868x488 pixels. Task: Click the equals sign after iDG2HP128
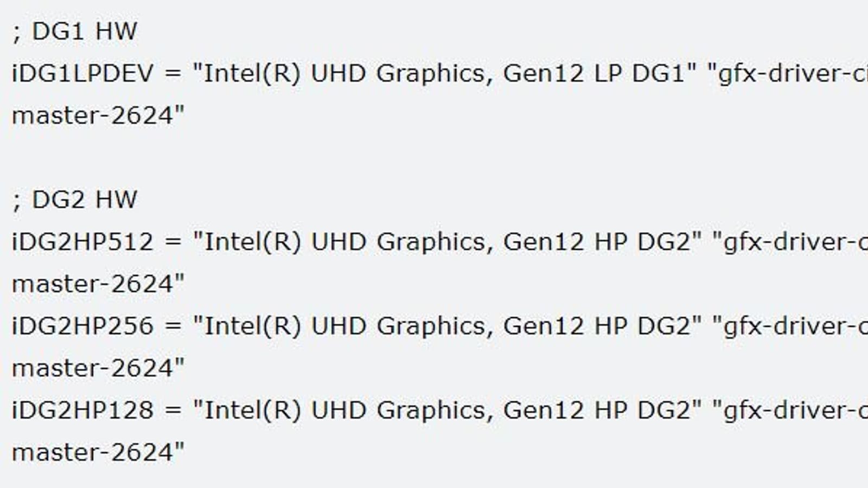(x=173, y=410)
